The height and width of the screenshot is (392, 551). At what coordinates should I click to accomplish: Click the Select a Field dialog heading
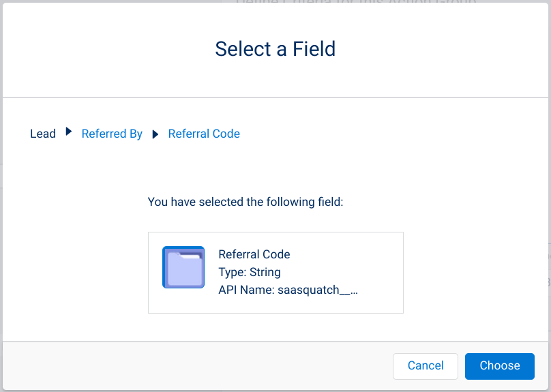[x=275, y=49]
